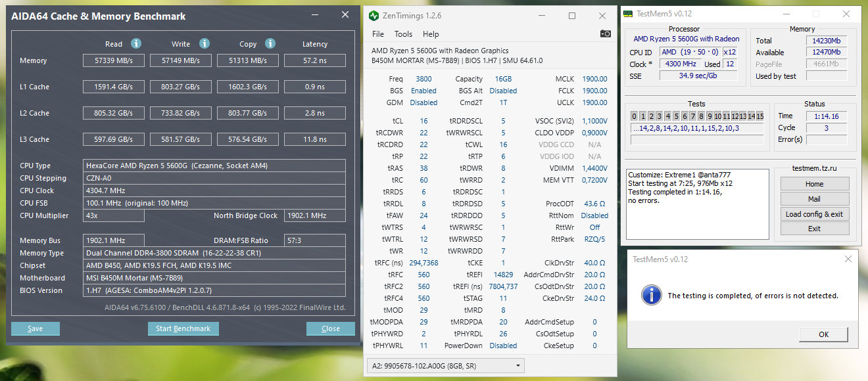Click the info icon next to Read column
Screen dimensions: 868x381
click(136, 43)
